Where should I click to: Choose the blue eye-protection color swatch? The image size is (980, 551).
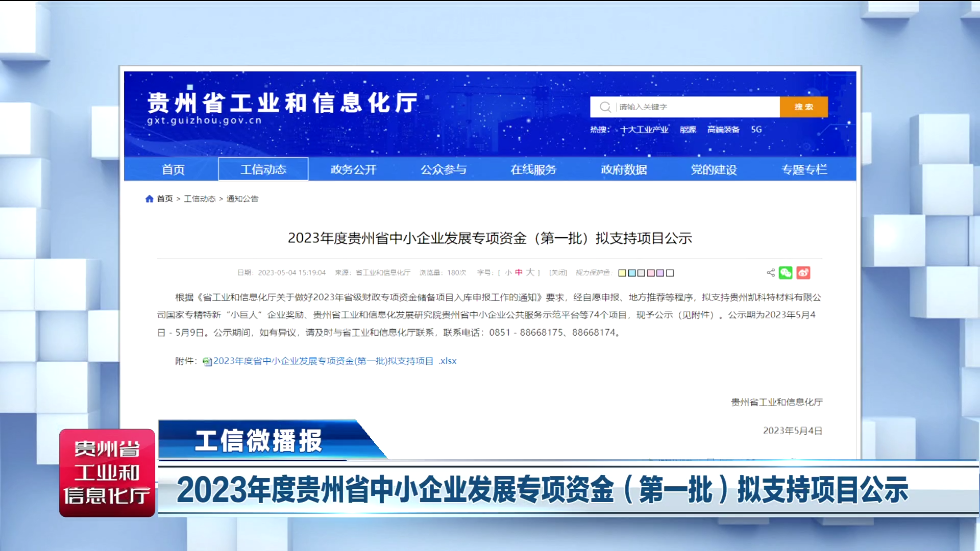tap(632, 273)
